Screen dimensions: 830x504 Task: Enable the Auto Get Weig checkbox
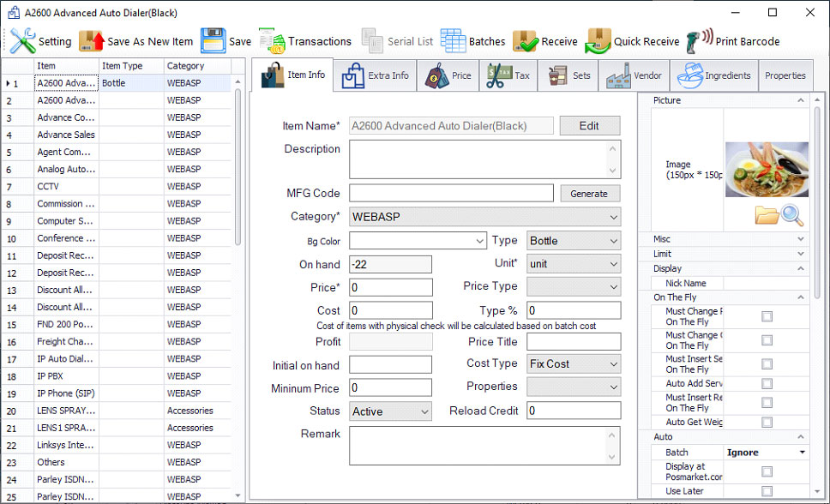(x=767, y=422)
